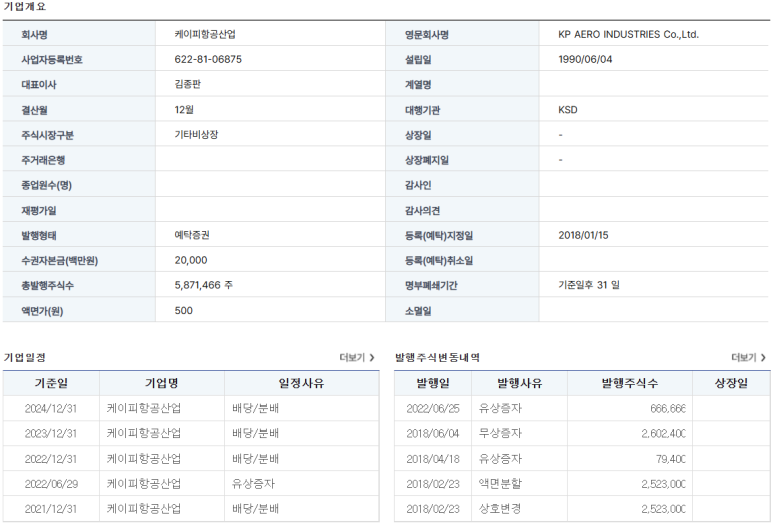Screen dimensions: 773x525
Task: Click issuance date 2018/04/18
Action: tap(433, 458)
